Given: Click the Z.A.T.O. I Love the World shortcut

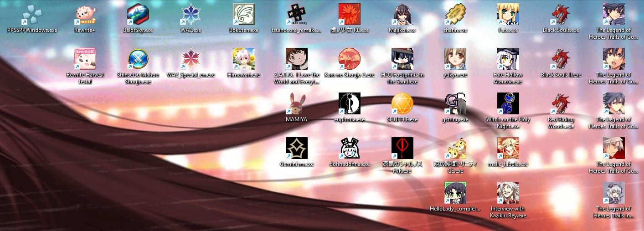Looking at the screenshot, I should pos(297,59).
